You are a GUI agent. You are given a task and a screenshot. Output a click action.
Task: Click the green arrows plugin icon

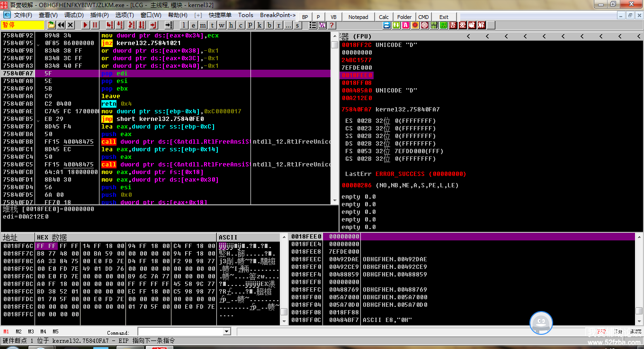pos(396,25)
